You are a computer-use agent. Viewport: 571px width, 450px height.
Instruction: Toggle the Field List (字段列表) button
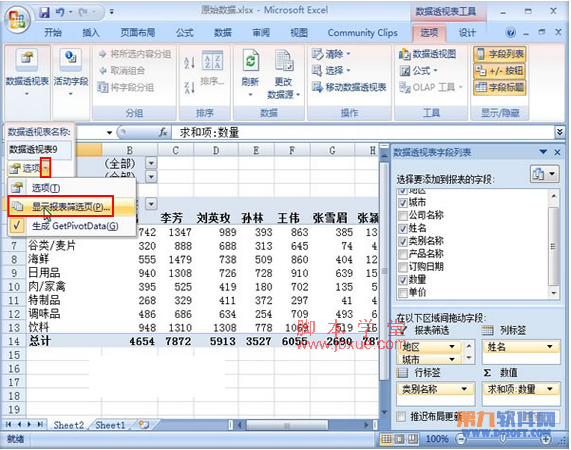pyautogui.click(x=500, y=54)
